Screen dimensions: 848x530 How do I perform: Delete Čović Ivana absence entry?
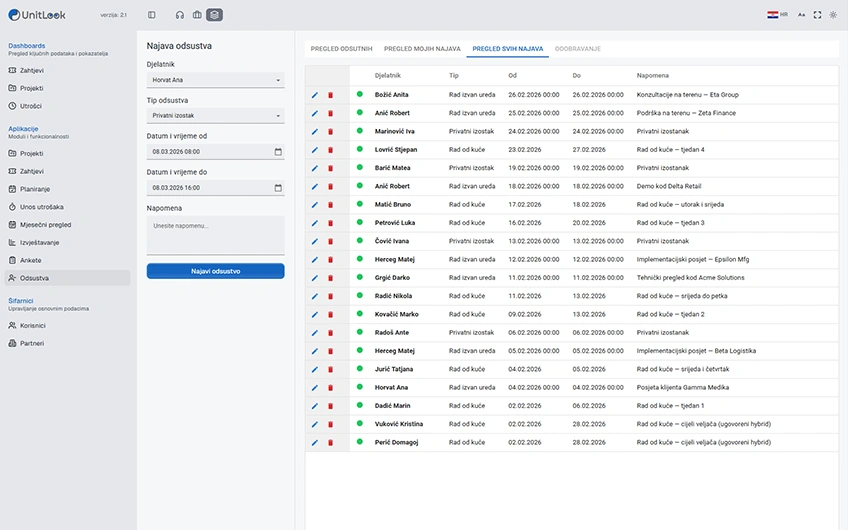pyautogui.click(x=330, y=241)
